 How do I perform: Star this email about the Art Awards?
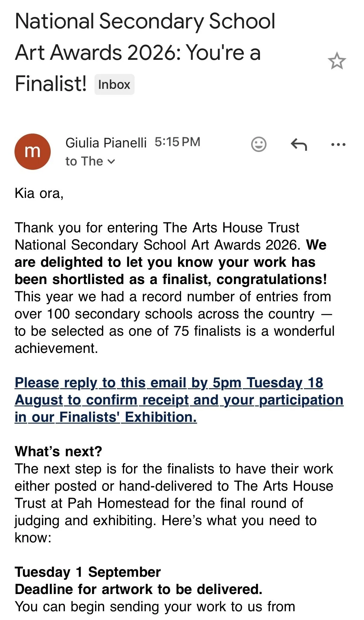coord(337,61)
